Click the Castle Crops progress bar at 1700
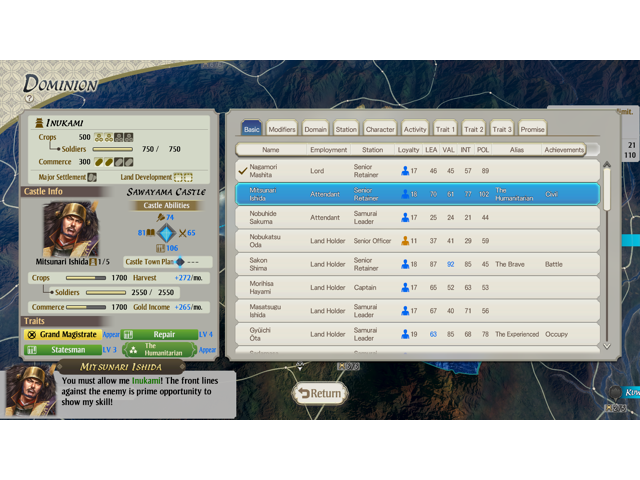The width and height of the screenshot is (640, 480). pos(86,278)
